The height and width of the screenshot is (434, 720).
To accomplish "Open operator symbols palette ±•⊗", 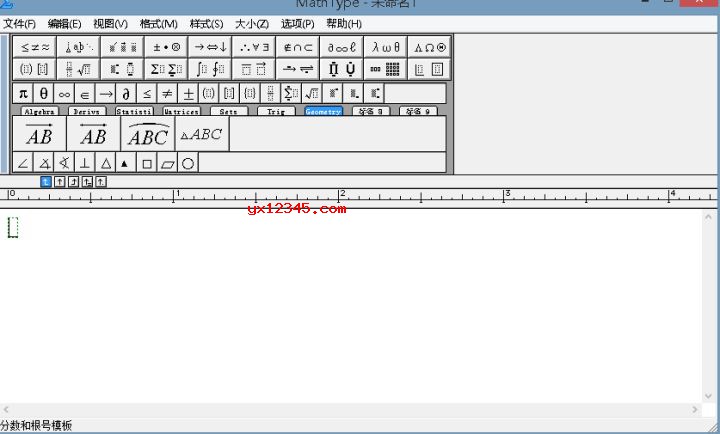I will pos(166,47).
